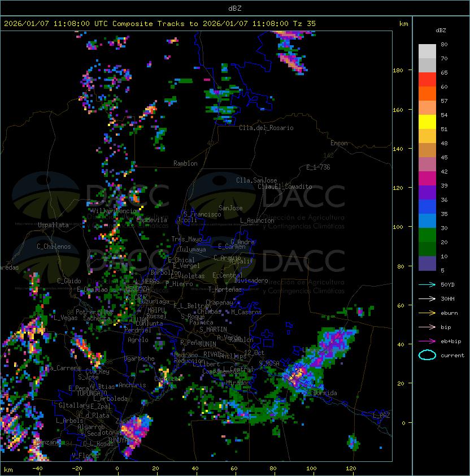Screen dimensions: 470x476
Task: Click the 'L_Vegas' label
Action: 66,318
